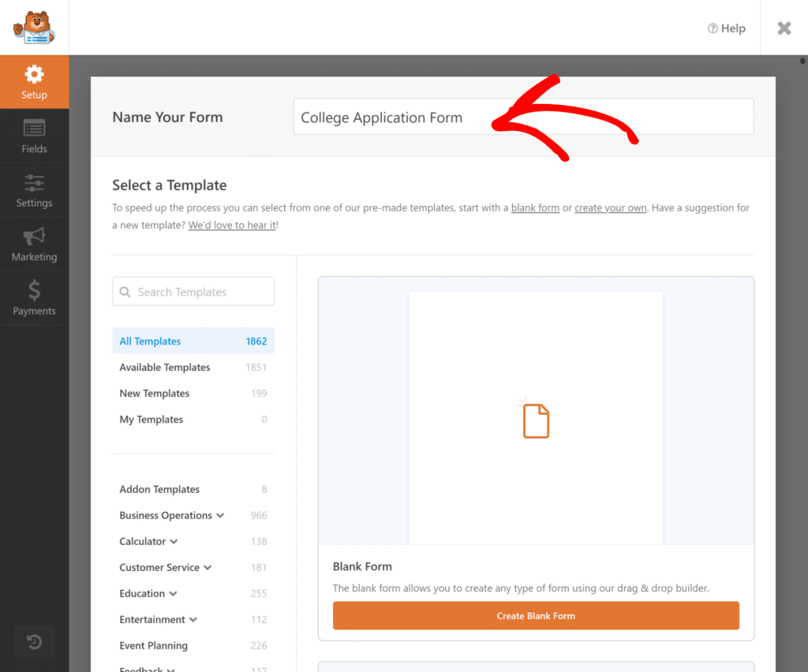Image resolution: width=808 pixels, height=672 pixels.
Task: Show All Templates list
Action: click(x=150, y=341)
